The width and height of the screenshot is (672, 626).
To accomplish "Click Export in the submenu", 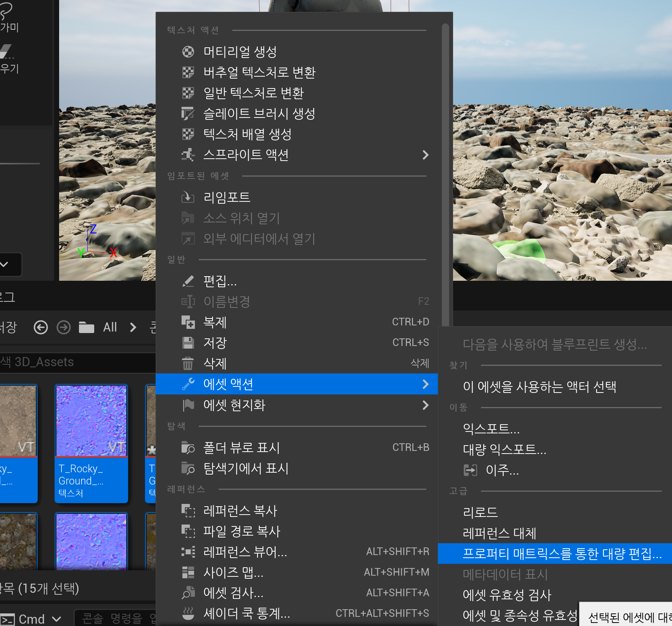I will [x=555, y=429].
